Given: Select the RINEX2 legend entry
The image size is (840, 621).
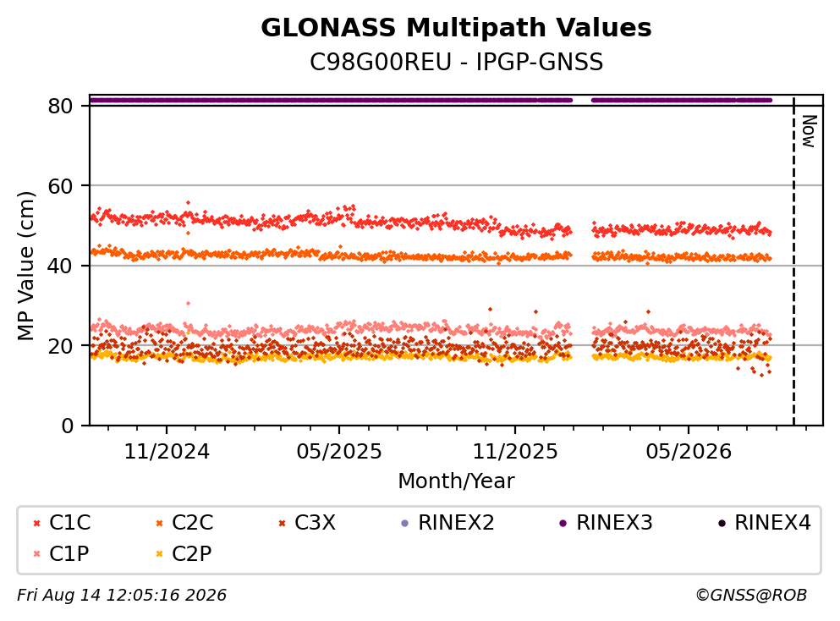Looking at the screenshot, I should 447,522.
